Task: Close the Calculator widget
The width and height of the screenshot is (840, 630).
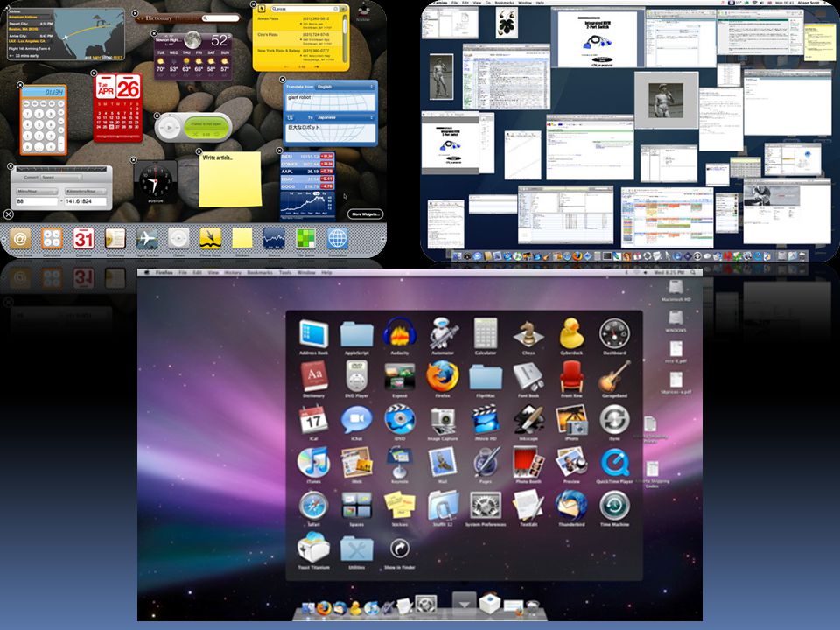Action: pos(20,85)
